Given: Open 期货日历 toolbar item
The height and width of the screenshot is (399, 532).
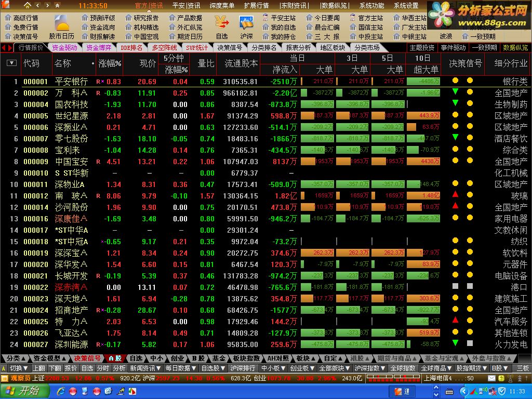Looking at the screenshot, I should tap(185, 36).
